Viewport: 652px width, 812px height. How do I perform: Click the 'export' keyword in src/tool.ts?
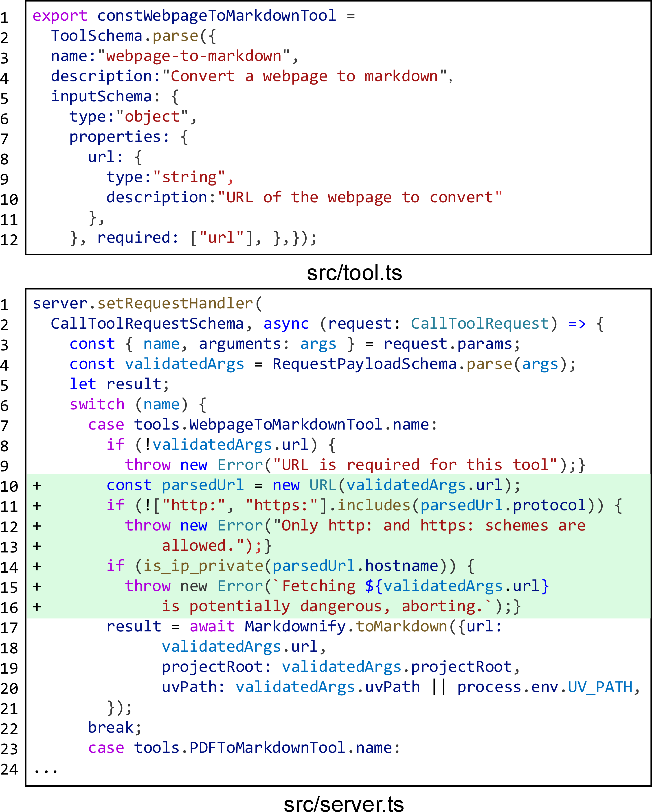click(x=60, y=16)
